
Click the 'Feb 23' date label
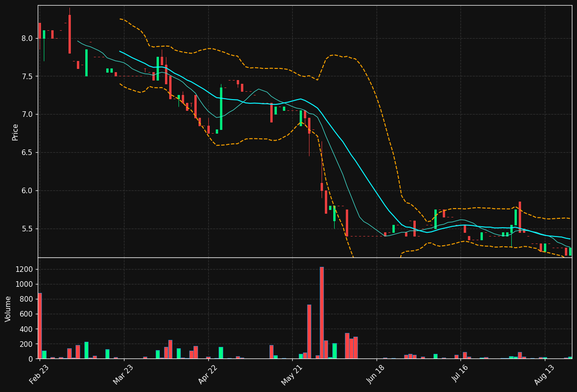point(39,375)
